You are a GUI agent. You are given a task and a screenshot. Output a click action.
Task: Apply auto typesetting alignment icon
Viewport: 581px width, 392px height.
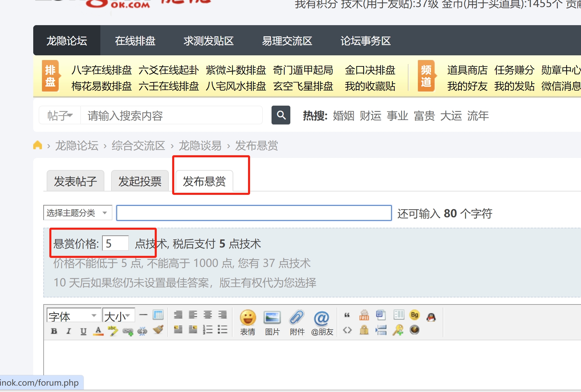[x=178, y=315]
